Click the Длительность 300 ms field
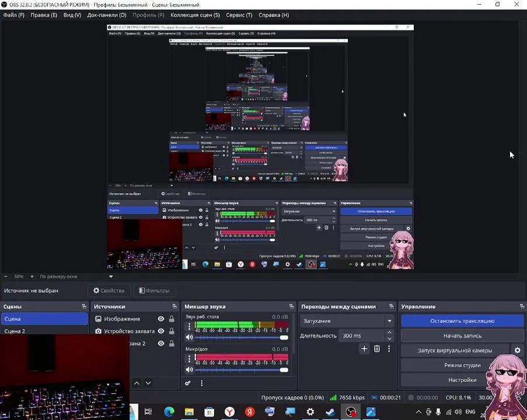 (362, 335)
